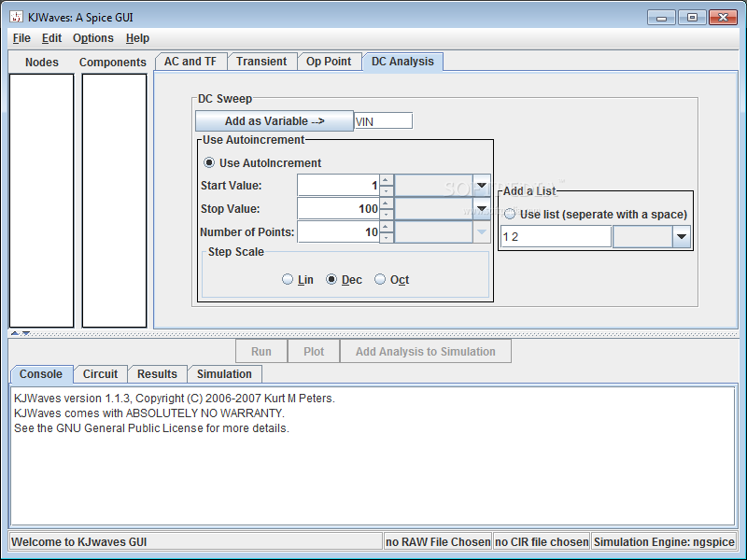Screen dimensions: 747x560
Task: Switch to the Simulation tab
Action: pos(224,374)
